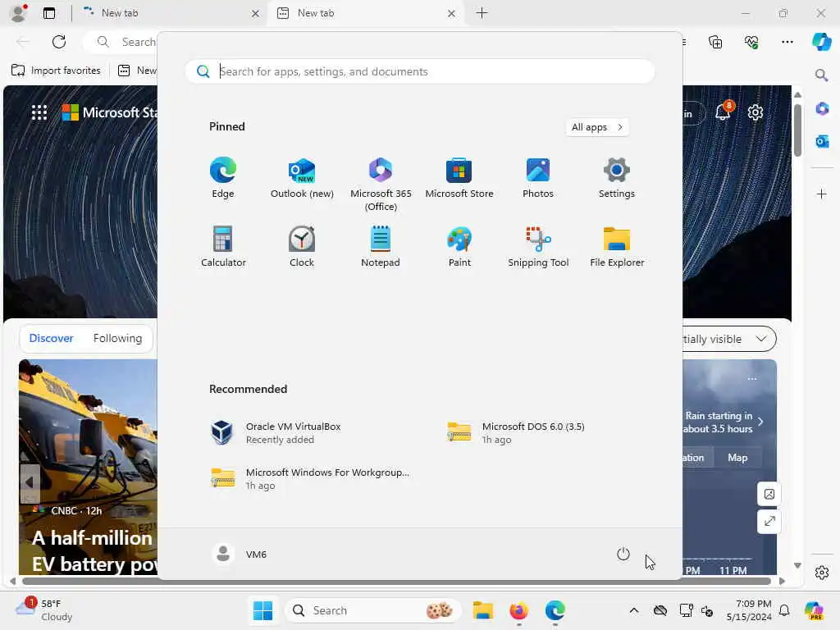Launch Outlook (new) pinned app

302,178
